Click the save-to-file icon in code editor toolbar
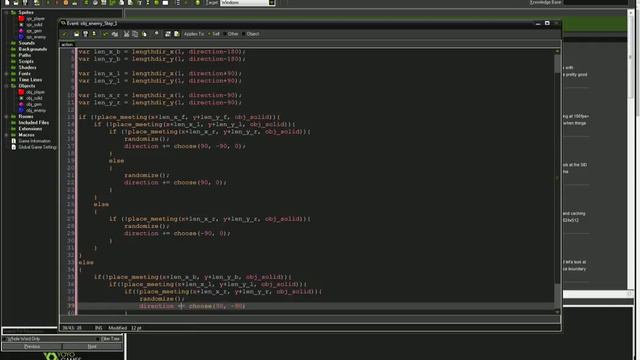Image resolution: width=640 pixels, height=360 pixels. 85,34
